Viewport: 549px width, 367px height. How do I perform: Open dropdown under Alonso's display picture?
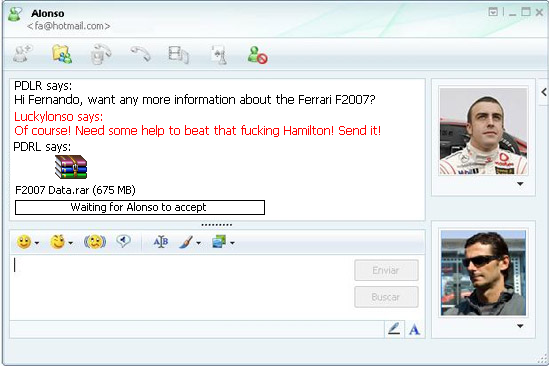coord(520,184)
